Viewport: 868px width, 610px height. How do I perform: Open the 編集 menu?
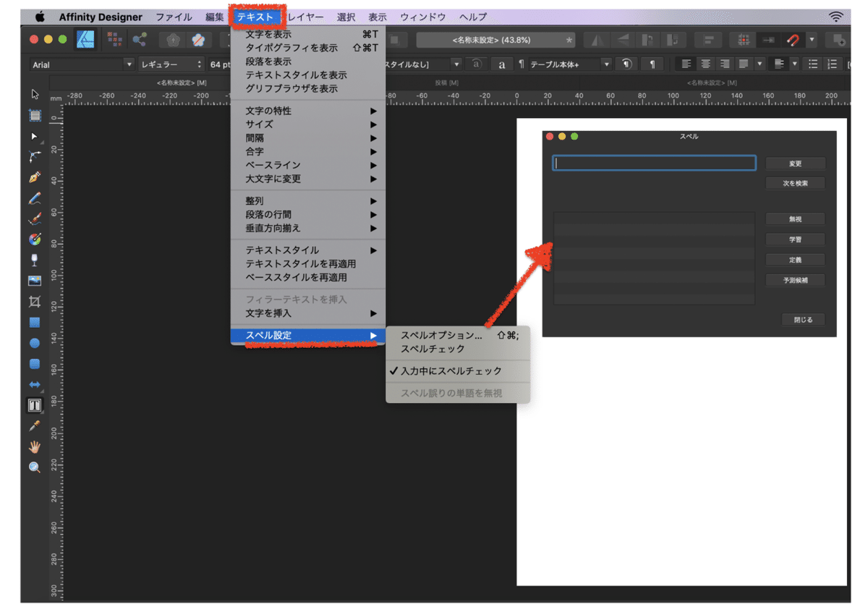(x=215, y=17)
